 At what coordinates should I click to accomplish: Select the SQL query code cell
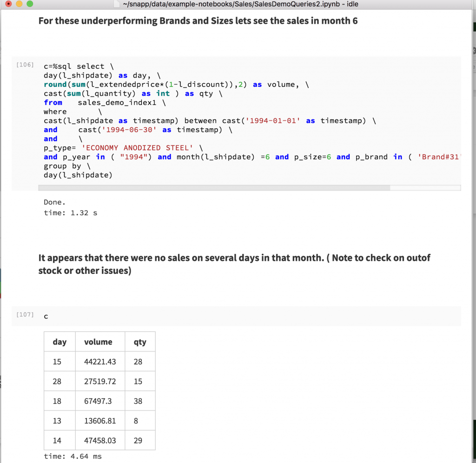186,121
